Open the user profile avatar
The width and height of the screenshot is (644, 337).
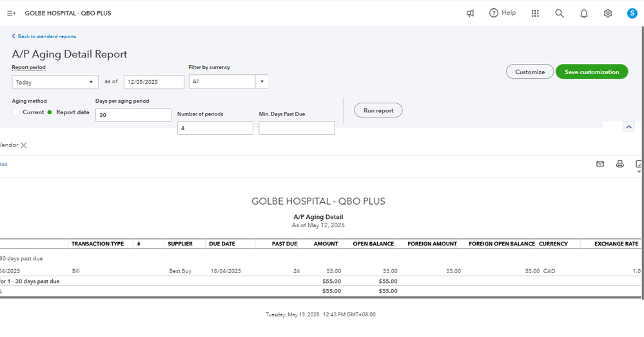pyautogui.click(x=632, y=13)
